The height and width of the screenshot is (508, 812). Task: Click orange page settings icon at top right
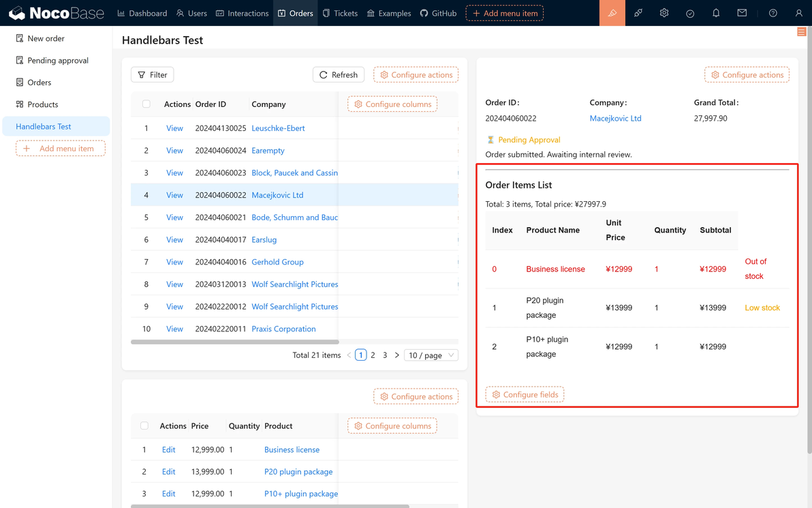coord(801,32)
